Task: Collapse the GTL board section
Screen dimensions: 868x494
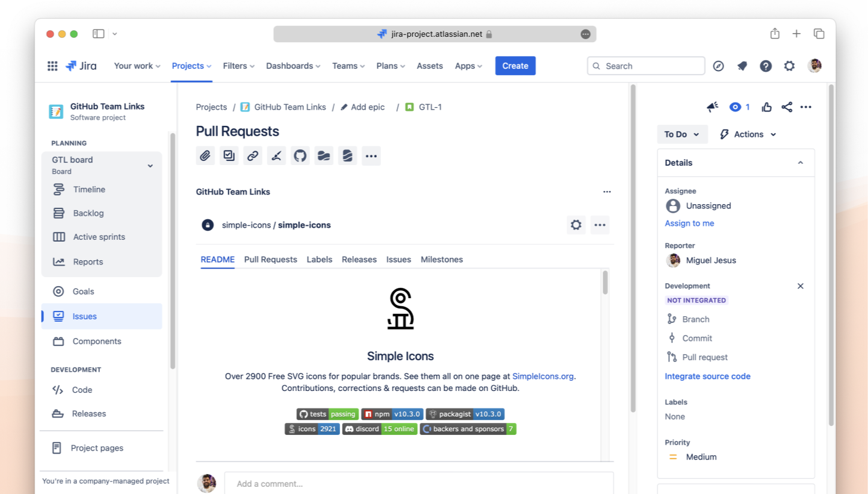Action: click(150, 166)
